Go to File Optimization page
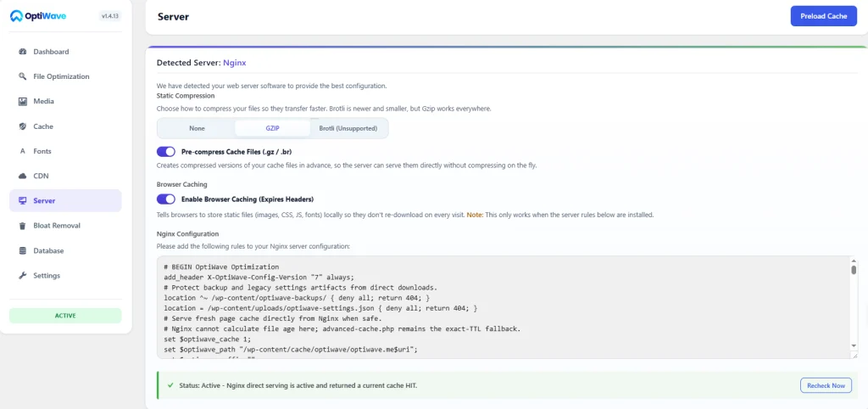Viewport: 868px width, 409px height. coord(65,76)
